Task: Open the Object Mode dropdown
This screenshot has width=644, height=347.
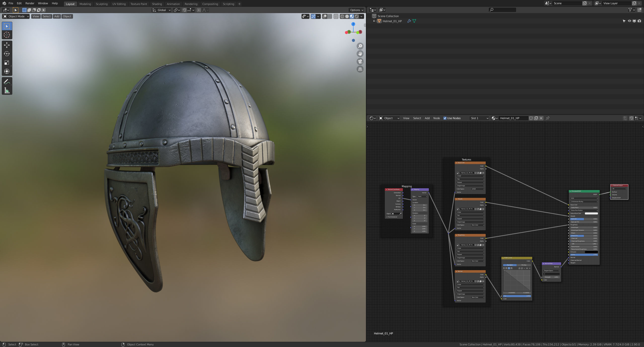Action: click(16, 16)
